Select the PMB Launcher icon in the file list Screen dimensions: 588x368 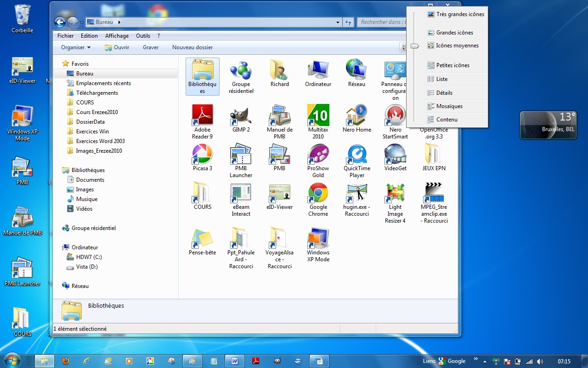pos(241,161)
